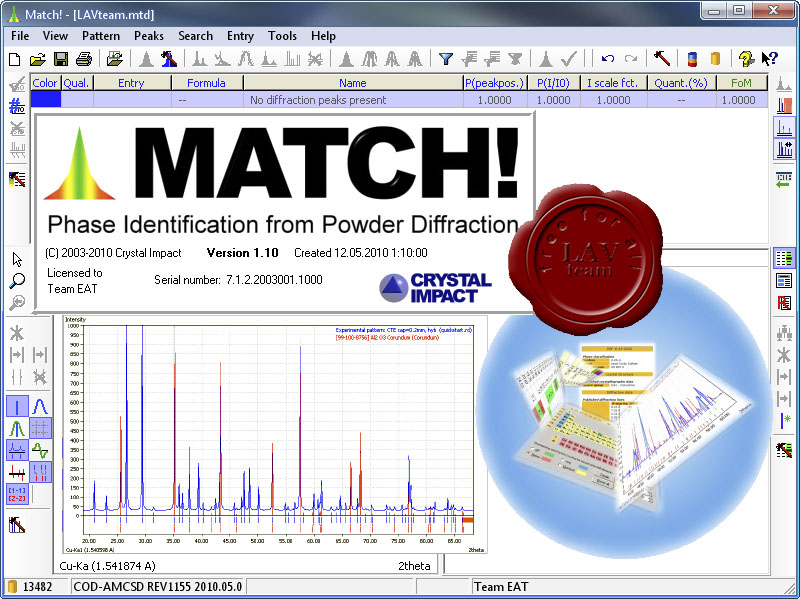Click the blue color swatch in the first row
800x599 pixels.
[45, 99]
